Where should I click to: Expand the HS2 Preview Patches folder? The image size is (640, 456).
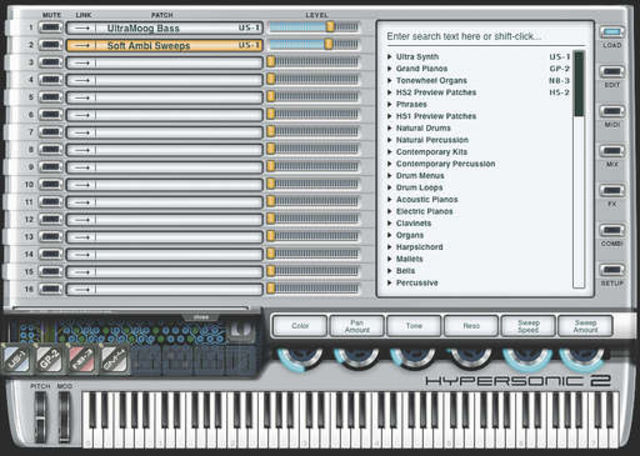point(390,92)
